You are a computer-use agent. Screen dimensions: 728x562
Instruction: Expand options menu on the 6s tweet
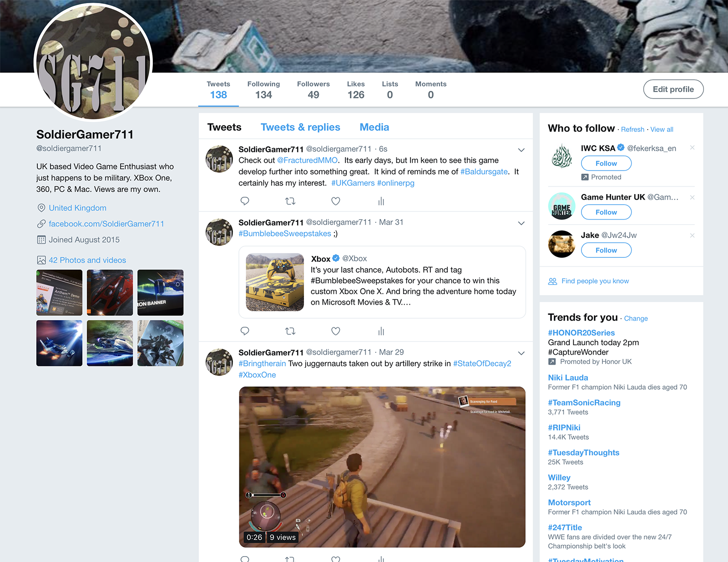pyautogui.click(x=521, y=150)
